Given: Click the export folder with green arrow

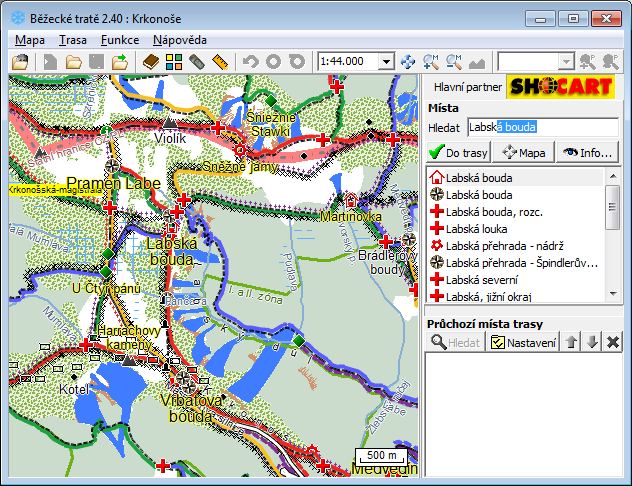Looking at the screenshot, I should tap(121, 62).
